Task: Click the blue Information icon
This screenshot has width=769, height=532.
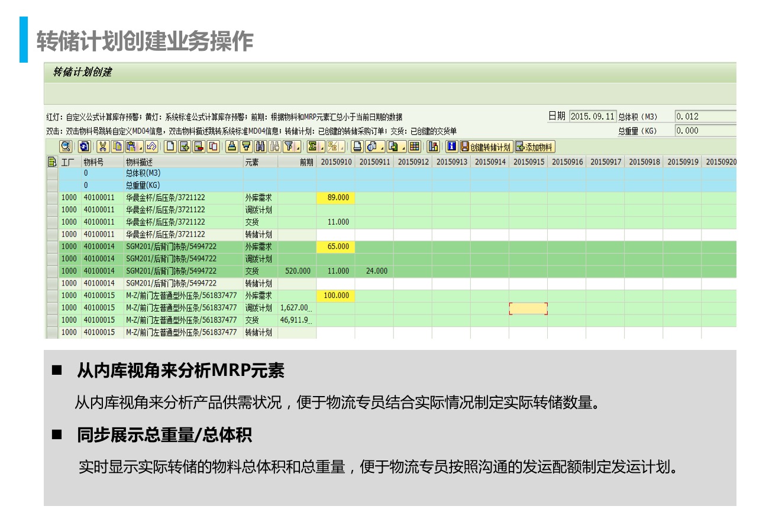Action: tap(453, 147)
